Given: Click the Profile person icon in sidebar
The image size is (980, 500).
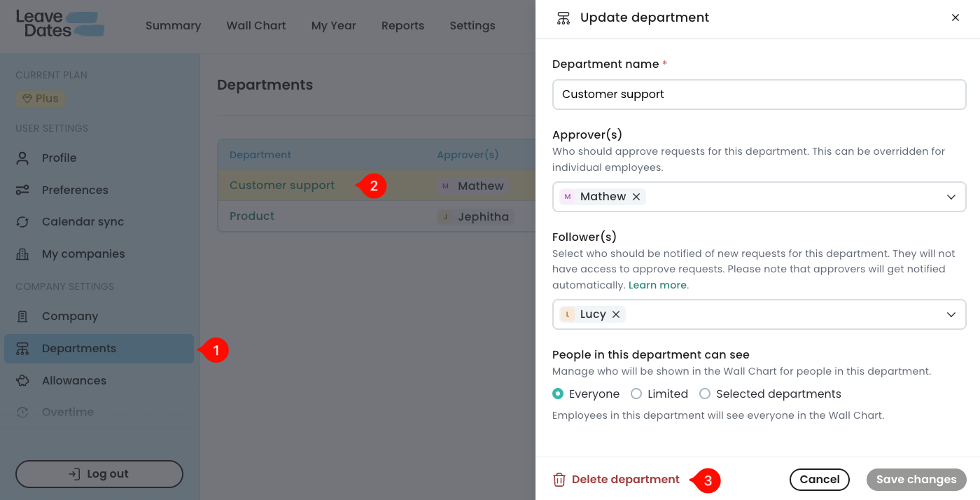Looking at the screenshot, I should pyautogui.click(x=22, y=158).
